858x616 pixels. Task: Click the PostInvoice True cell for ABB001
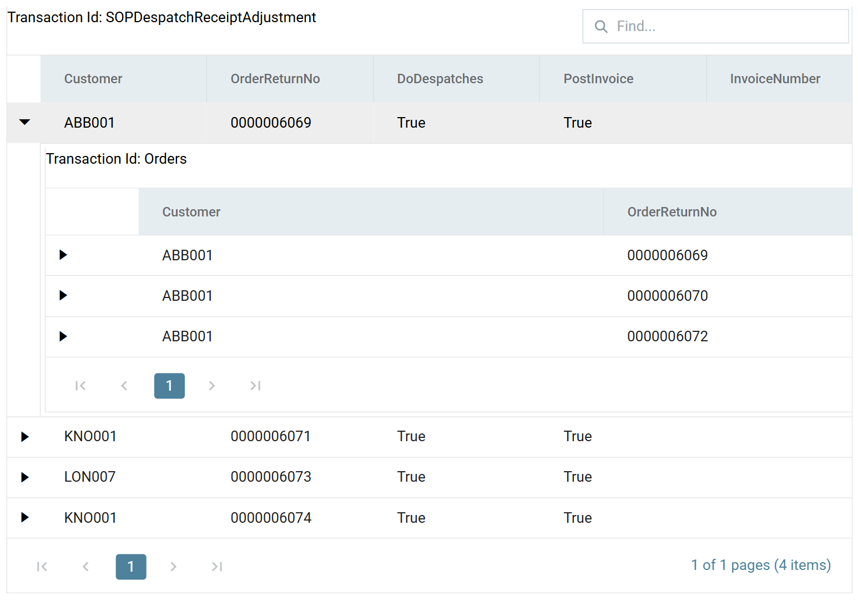click(x=623, y=123)
